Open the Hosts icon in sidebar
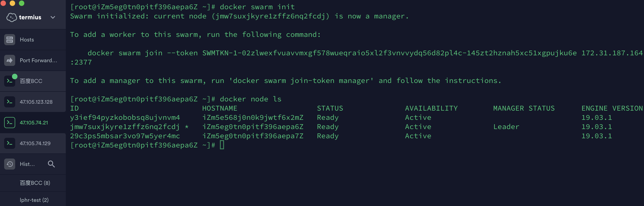Screen dimensions: 644x206 (x=9, y=40)
